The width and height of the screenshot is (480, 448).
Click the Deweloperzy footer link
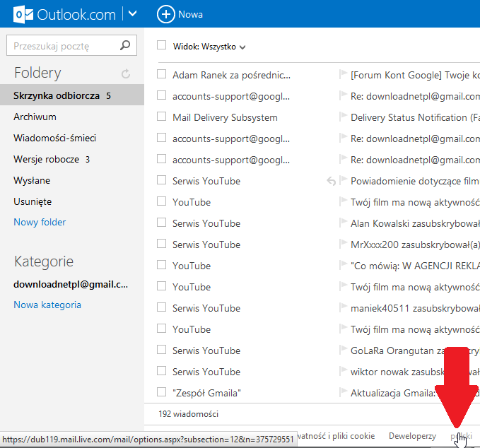click(412, 436)
